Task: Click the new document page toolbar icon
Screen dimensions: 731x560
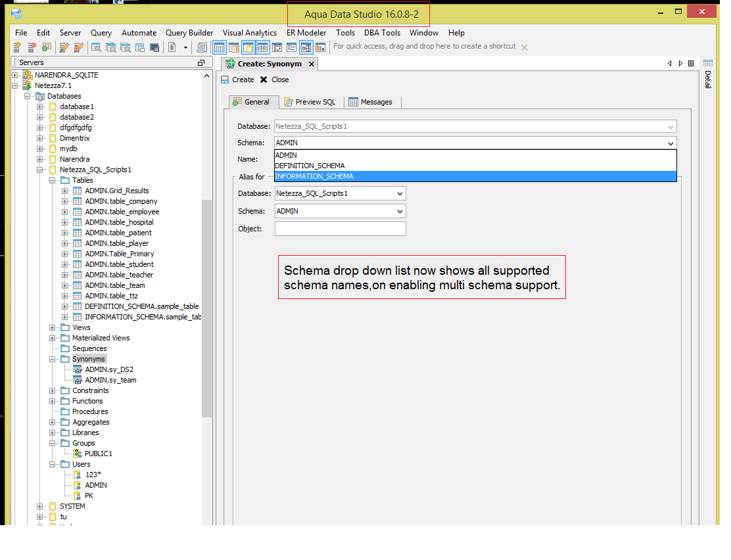Action: (x=172, y=47)
